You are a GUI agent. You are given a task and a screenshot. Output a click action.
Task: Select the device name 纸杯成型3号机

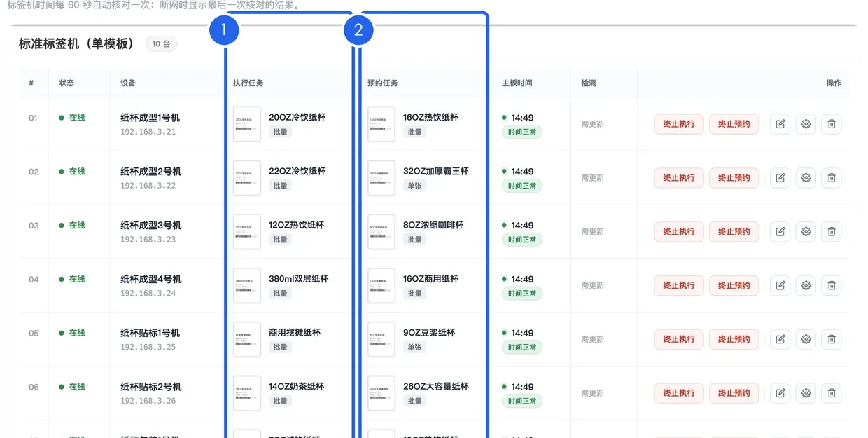click(151, 225)
